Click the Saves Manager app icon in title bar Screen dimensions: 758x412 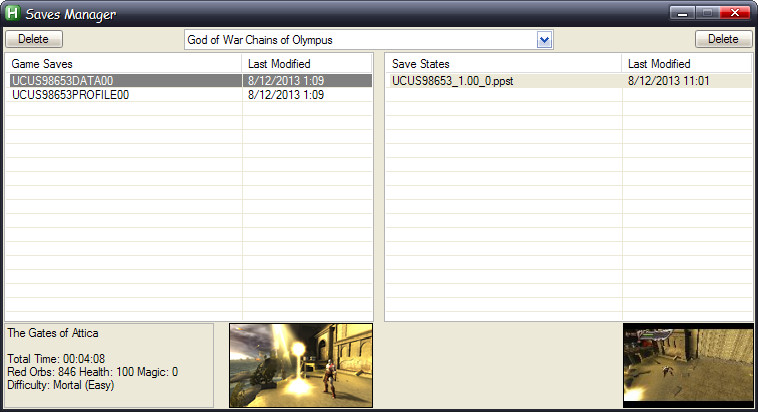click(13, 14)
